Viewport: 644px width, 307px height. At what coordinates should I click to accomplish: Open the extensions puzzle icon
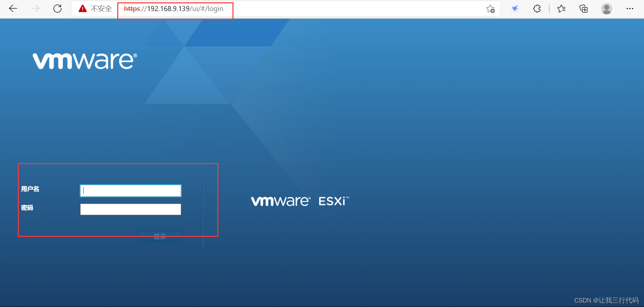537,9
